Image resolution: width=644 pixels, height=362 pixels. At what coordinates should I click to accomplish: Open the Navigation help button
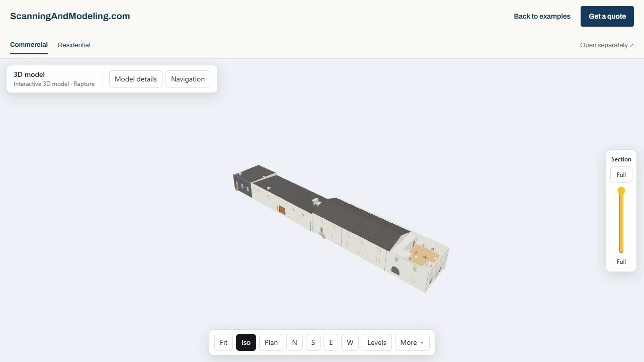click(188, 79)
